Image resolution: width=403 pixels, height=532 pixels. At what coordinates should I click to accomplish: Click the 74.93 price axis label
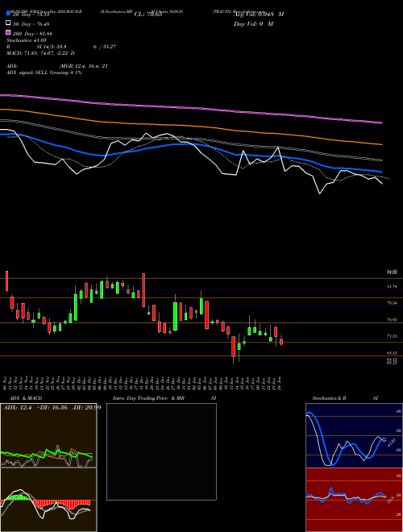pyautogui.click(x=392, y=320)
